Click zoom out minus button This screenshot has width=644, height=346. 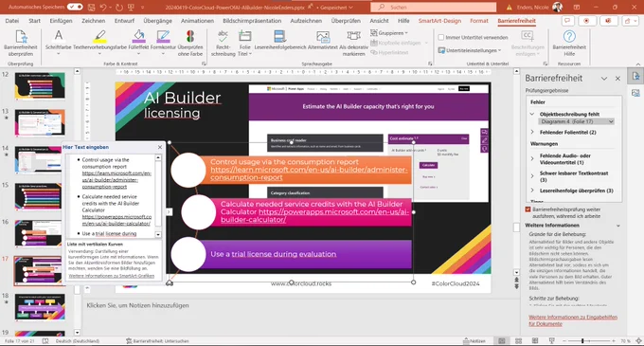[x=565, y=341]
